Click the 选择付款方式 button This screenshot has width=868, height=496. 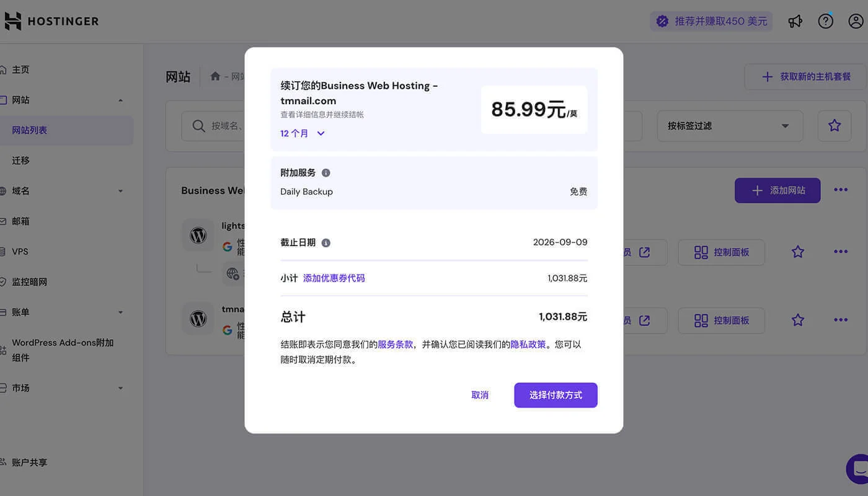pos(556,395)
